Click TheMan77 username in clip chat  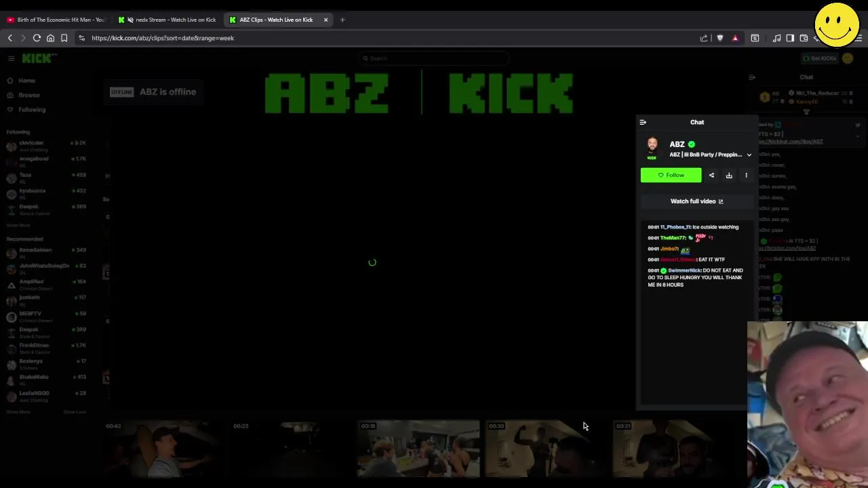click(x=673, y=238)
